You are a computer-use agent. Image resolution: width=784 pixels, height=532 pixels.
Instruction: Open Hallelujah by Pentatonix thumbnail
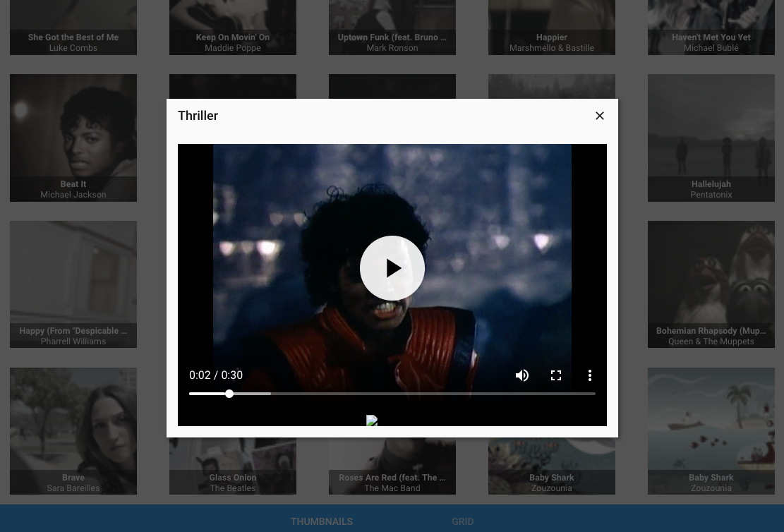[x=711, y=138]
